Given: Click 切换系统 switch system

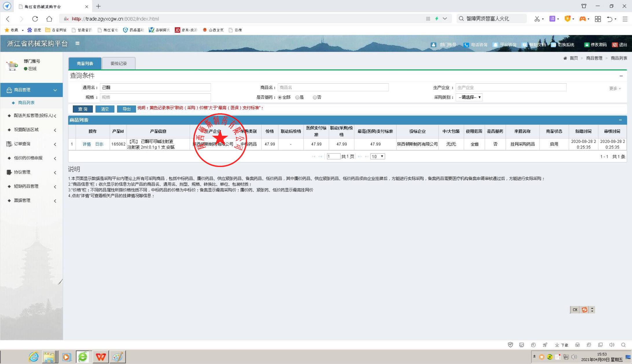Looking at the screenshot, I should [x=562, y=45].
